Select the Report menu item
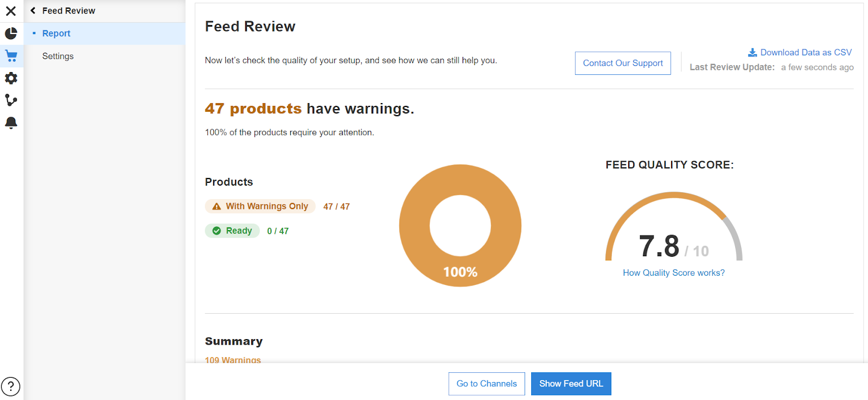The width and height of the screenshot is (868, 400). point(56,34)
